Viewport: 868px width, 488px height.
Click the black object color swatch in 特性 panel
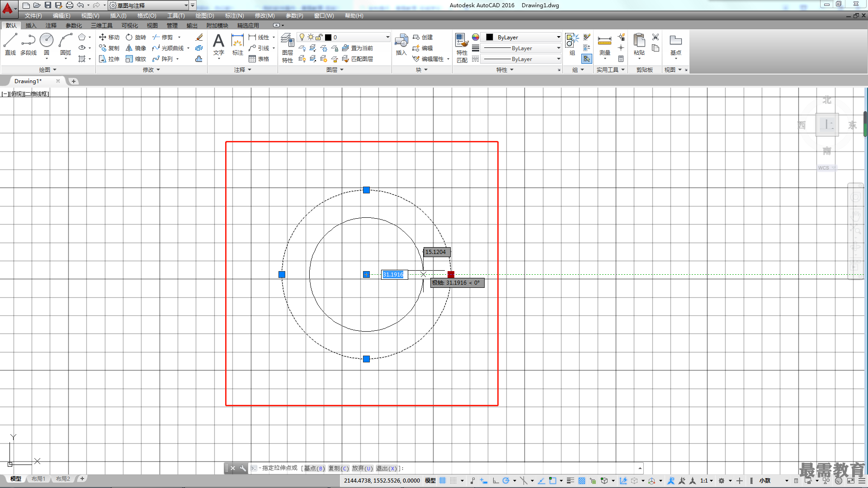click(x=490, y=37)
